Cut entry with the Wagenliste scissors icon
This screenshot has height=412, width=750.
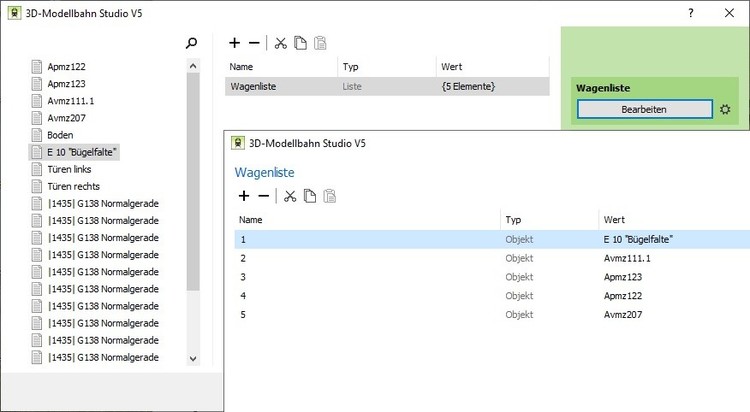pos(290,196)
